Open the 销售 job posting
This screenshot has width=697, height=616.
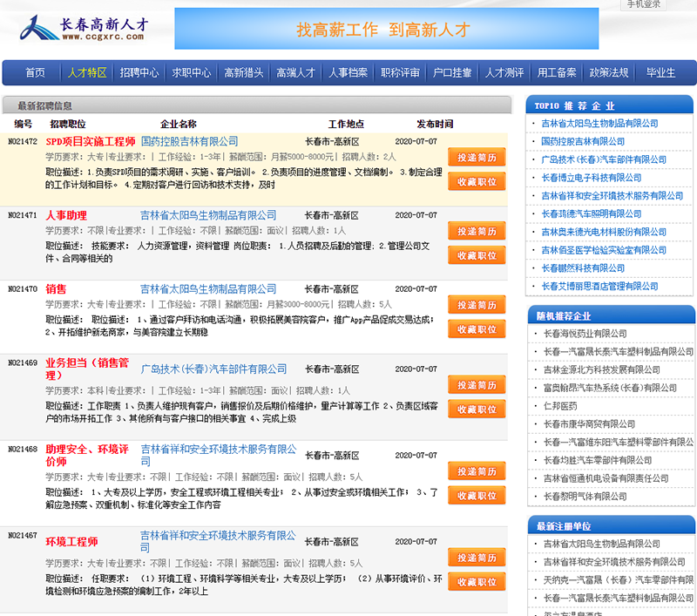pyautogui.click(x=56, y=289)
